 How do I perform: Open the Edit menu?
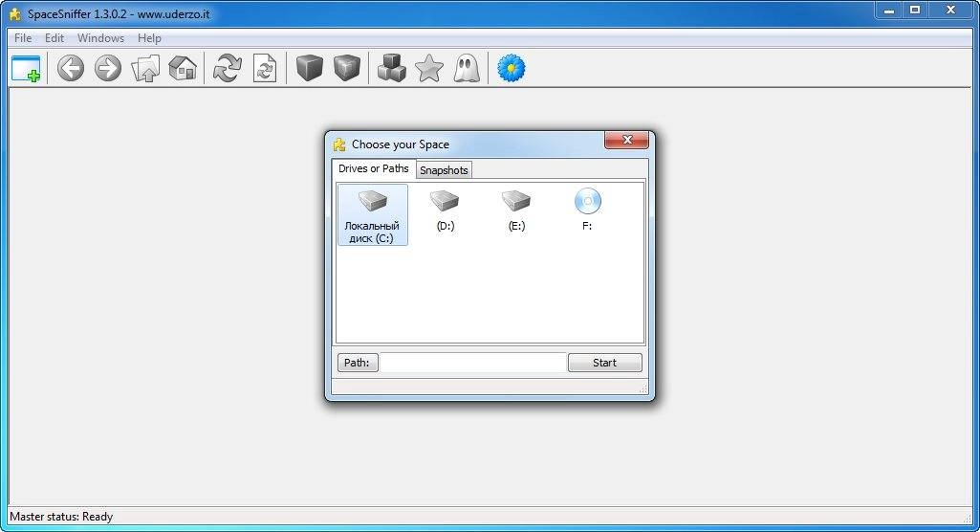click(54, 38)
